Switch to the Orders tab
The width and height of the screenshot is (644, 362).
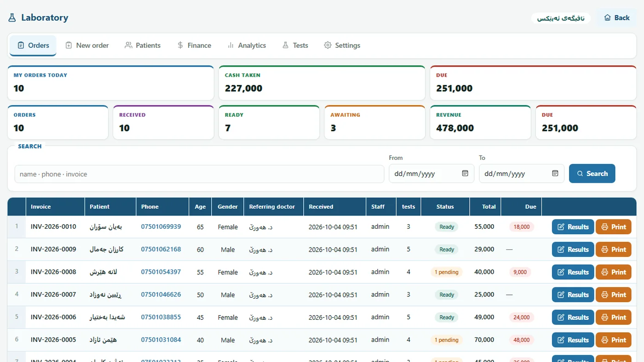(x=33, y=45)
